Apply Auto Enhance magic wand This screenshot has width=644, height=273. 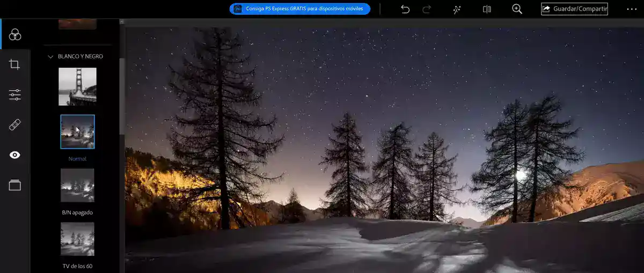(457, 9)
